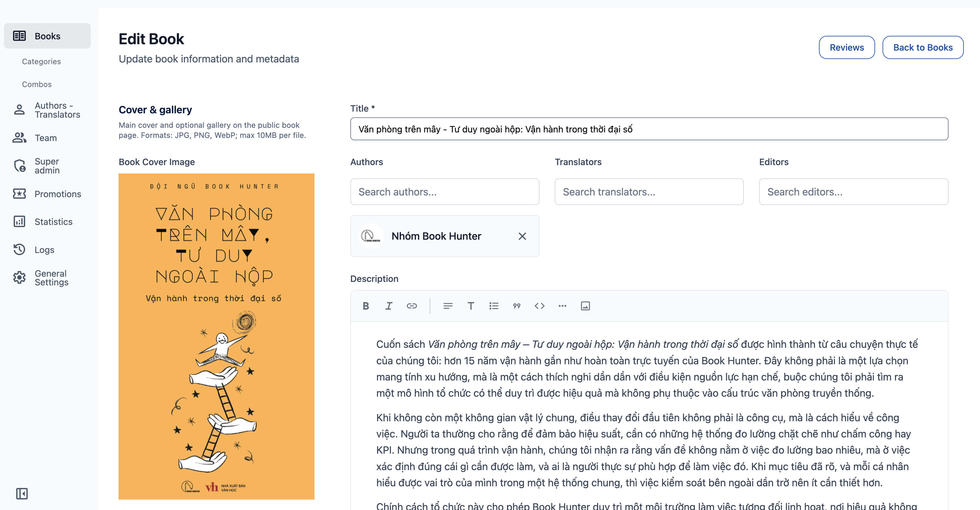Open text alignment options
980x510 pixels.
448,306
